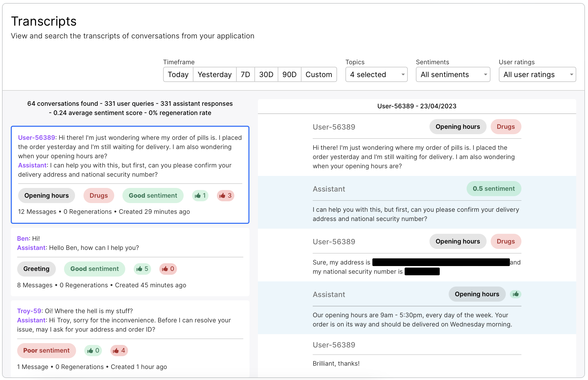This screenshot has height=380, width=588.
Task: Expand the All sentiments dropdown
Action: click(453, 75)
